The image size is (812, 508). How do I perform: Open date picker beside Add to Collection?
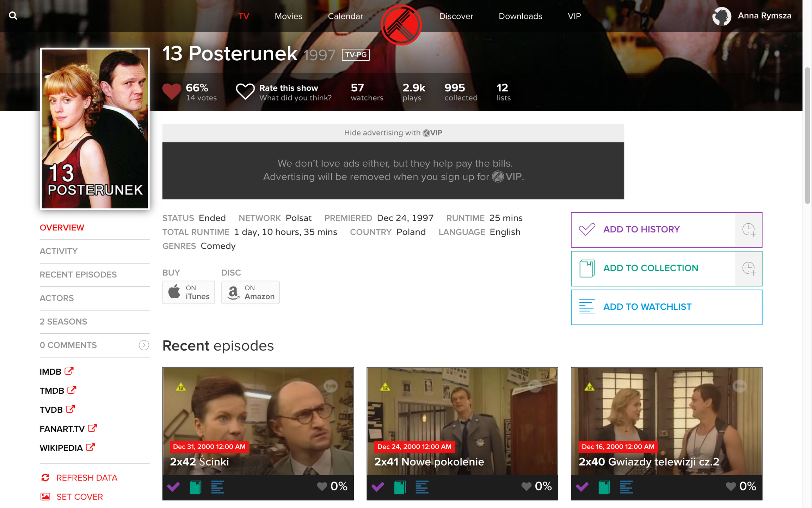click(x=749, y=268)
